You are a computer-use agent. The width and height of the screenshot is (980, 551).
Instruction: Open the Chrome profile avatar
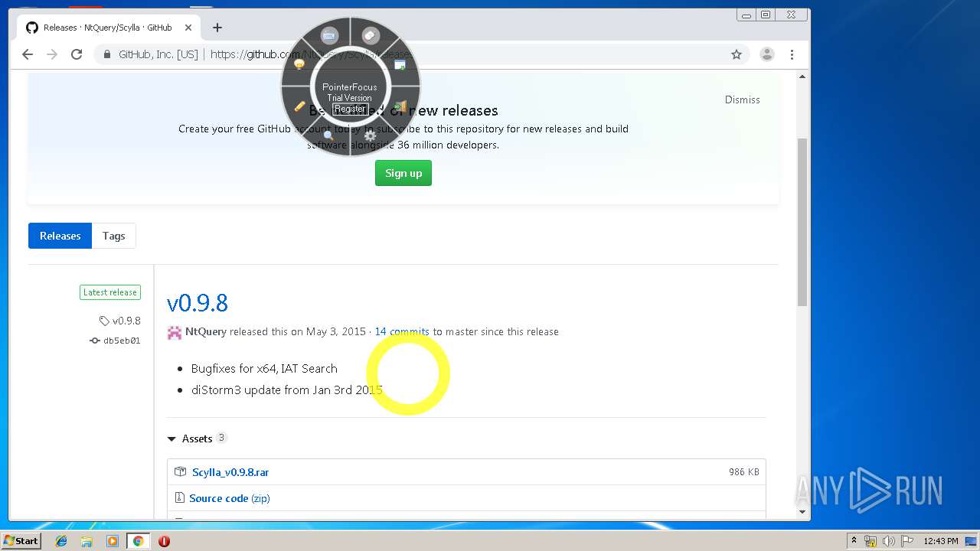click(x=766, y=54)
